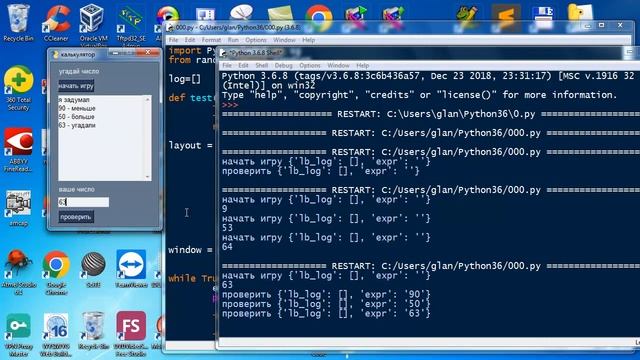Open Recycle Bin shortcut beside VPN Proxy Master
Viewport: 640px width, 360px height.
pos(93,331)
